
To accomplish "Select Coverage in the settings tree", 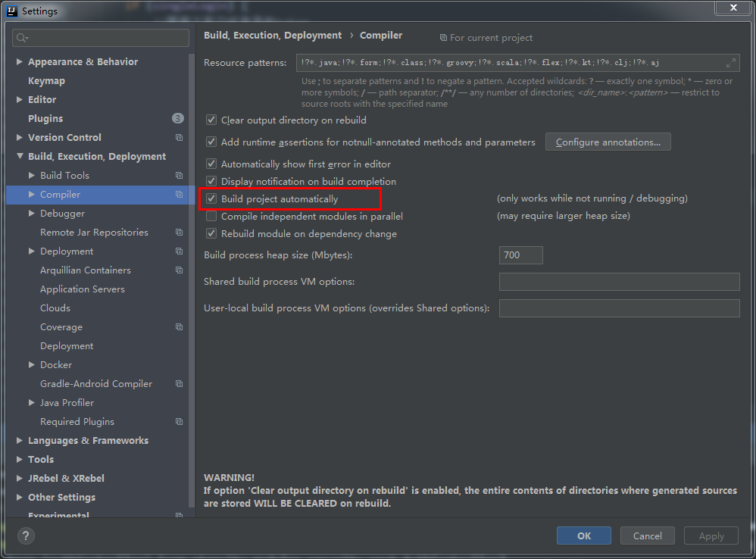I will pyautogui.click(x=61, y=326).
